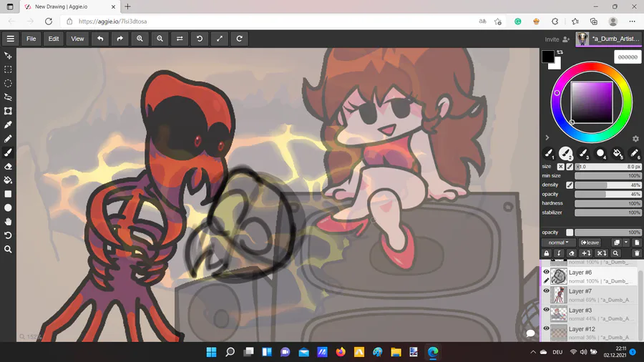
Task: Select the Paint Bucket fill tool
Action: pyautogui.click(x=8, y=180)
